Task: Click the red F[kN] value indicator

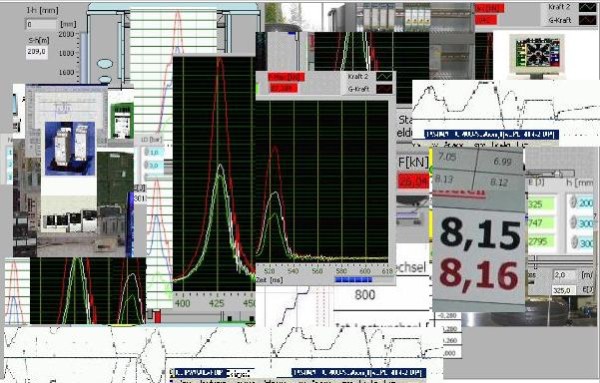Action: click(413, 181)
